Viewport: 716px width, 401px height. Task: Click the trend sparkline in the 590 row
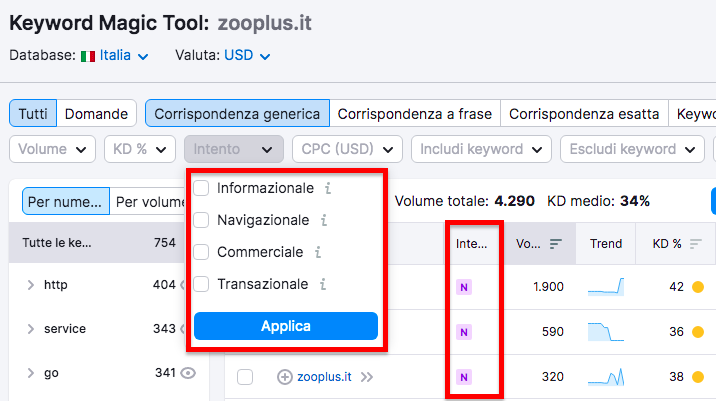click(x=606, y=332)
